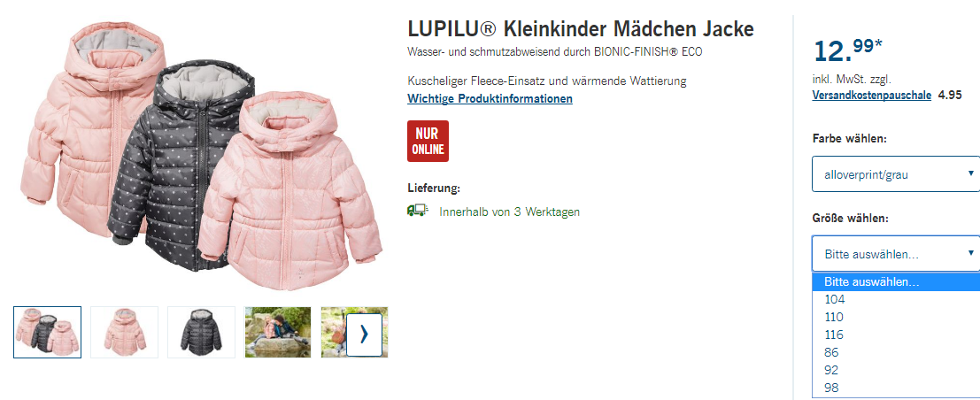Click the red NUR ONLINE badge
Screen dimensions: 980x400
428,142
